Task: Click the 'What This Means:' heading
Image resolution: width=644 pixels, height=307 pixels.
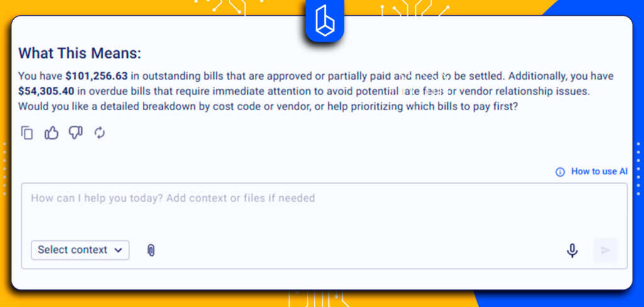Action: (79, 53)
